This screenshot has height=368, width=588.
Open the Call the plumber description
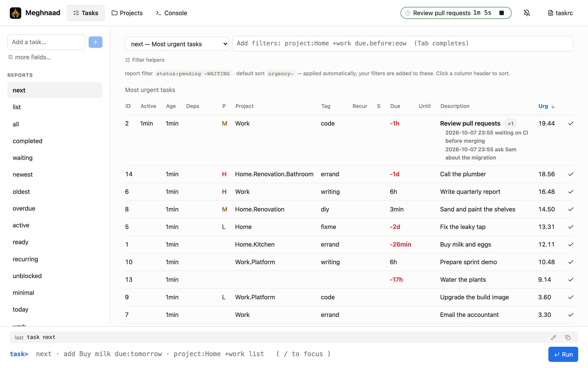(x=463, y=174)
